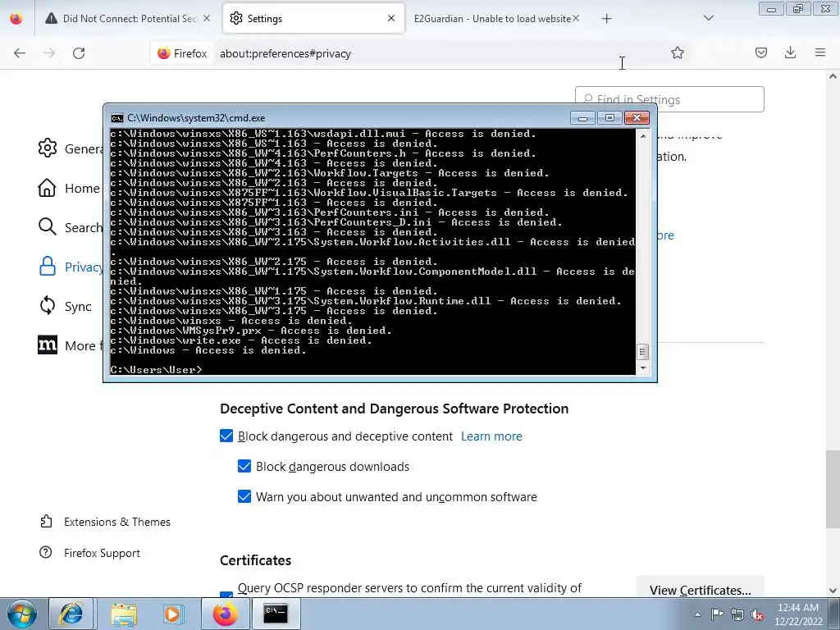The height and width of the screenshot is (630, 840).
Task: Click the cmd scrollbar thumb
Action: [643, 352]
